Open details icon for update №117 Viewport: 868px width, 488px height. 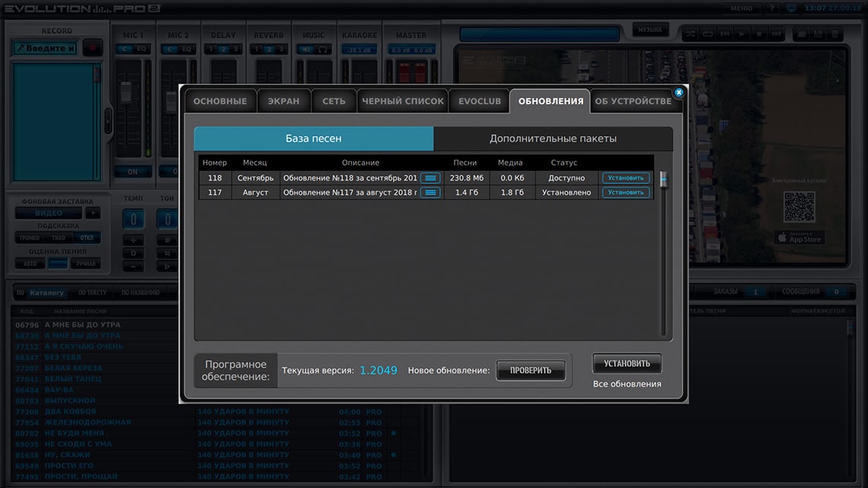point(430,193)
